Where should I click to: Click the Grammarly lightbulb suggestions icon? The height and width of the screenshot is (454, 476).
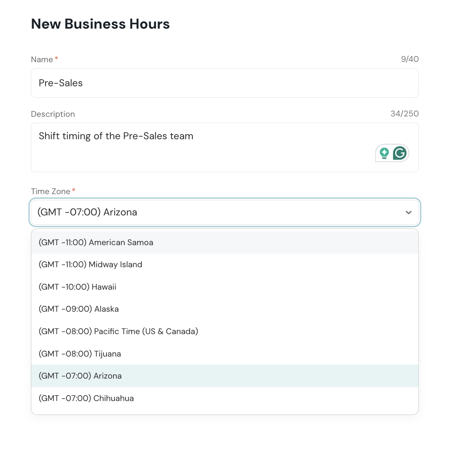pyautogui.click(x=384, y=153)
